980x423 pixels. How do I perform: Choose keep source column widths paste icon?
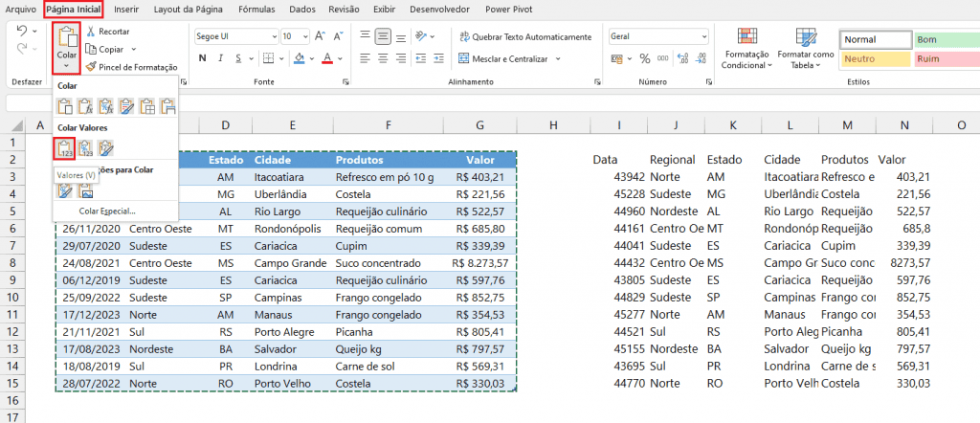[167, 106]
